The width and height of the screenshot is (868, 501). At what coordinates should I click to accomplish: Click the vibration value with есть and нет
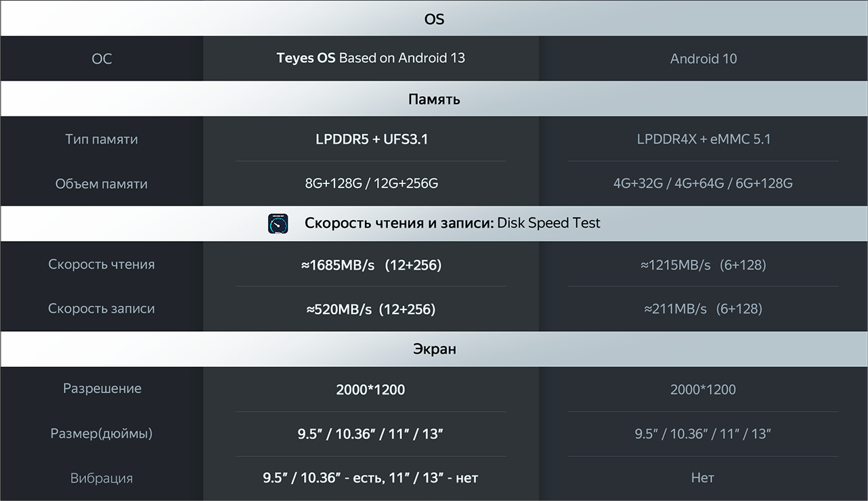coord(370,478)
